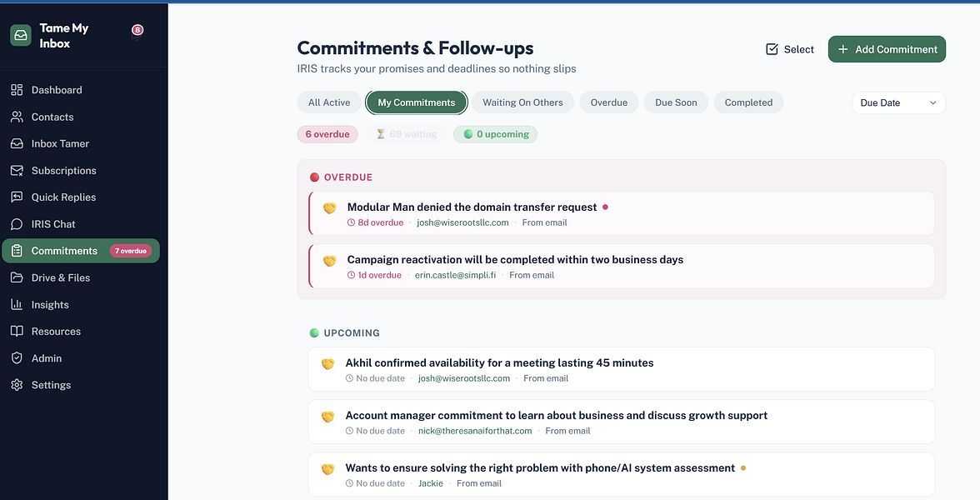Open Inbox Tamer via its tray icon
Image resolution: width=980 pixels, height=500 pixels.
coord(17,143)
